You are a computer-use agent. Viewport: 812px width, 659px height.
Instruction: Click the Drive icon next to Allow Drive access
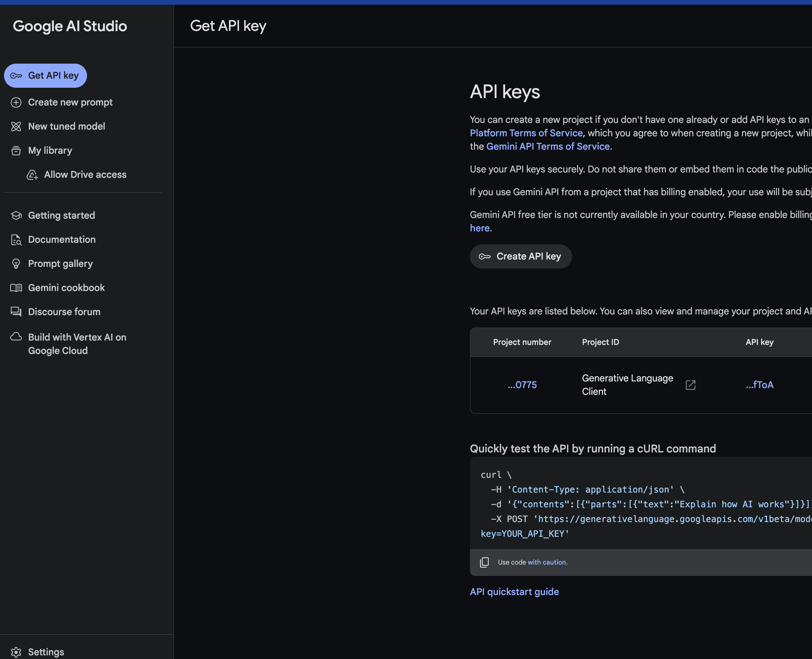click(32, 174)
